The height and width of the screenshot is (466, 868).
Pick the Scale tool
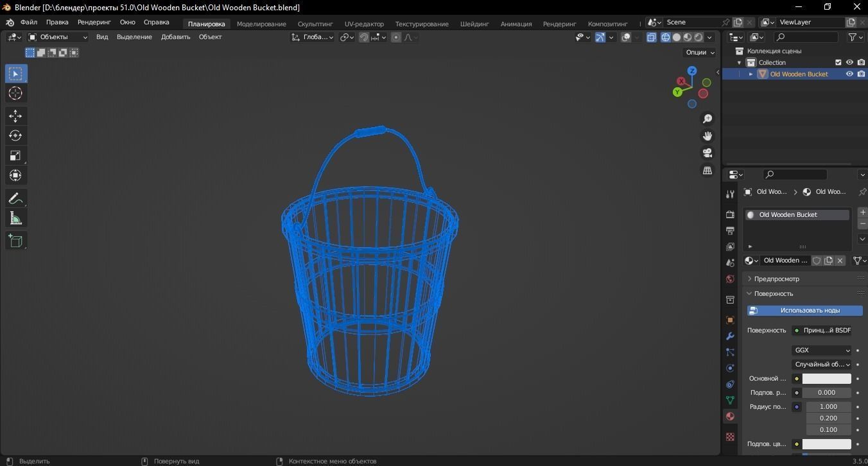pos(15,155)
